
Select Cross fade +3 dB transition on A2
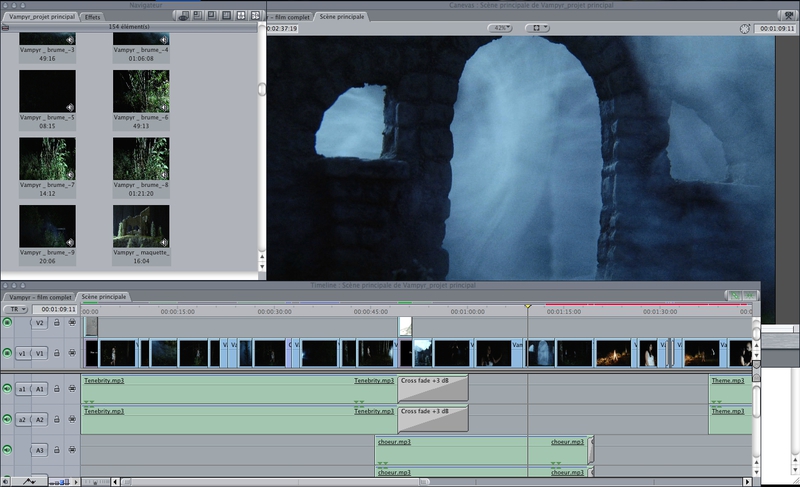tap(433, 419)
